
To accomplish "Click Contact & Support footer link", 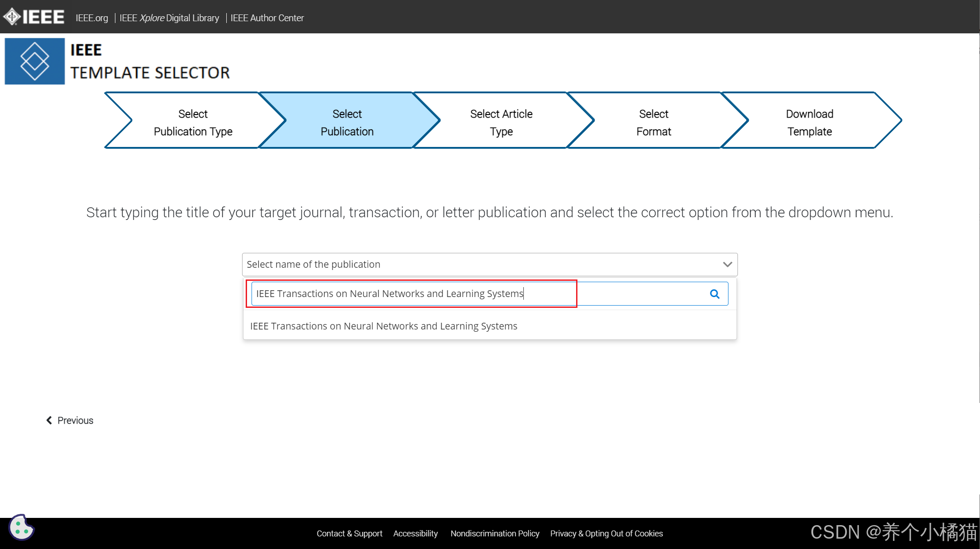I will (x=349, y=534).
